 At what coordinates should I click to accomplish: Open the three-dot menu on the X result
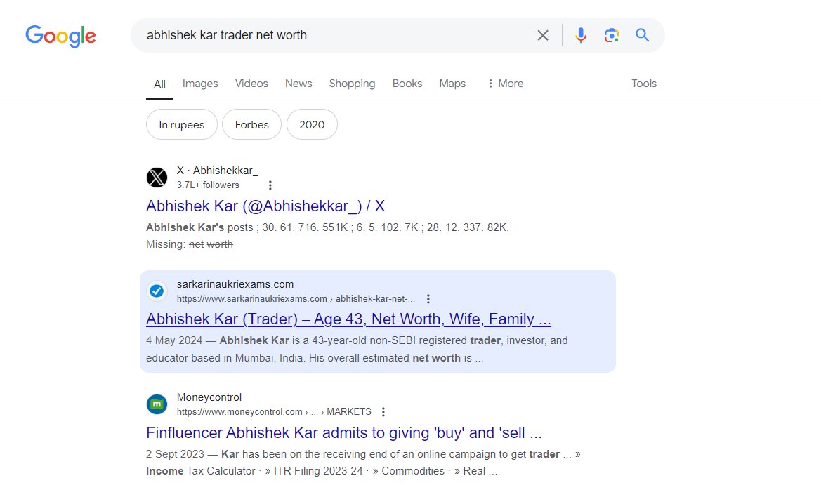click(x=270, y=185)
